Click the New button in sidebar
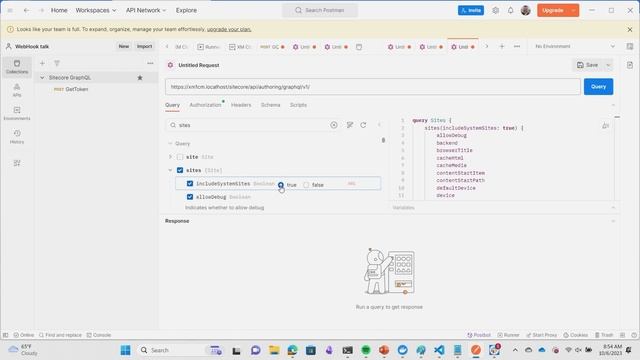 124,47
